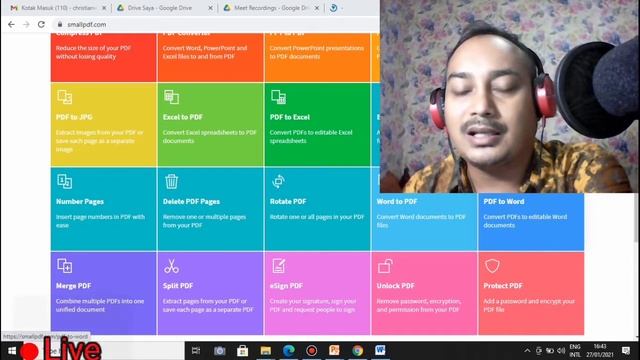This screenshot has width=640, height=360.
Task: Click the PDF Converter tile description
Action: coord(205,52)
